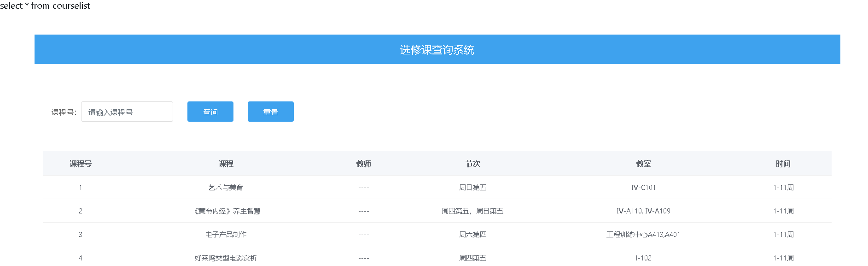The image size is (868, 266).
Task: Click the 重置 button
Action: [x=271, y=112]
